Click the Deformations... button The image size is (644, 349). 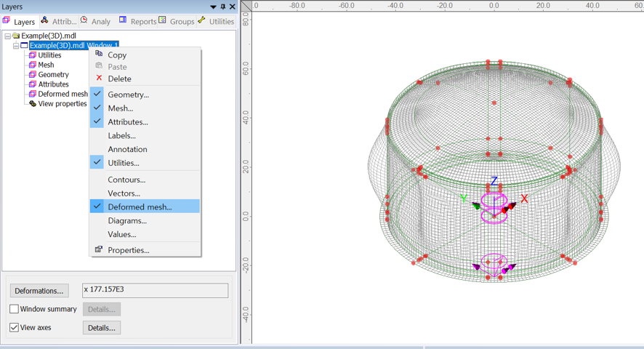click(x=39, y=291)
